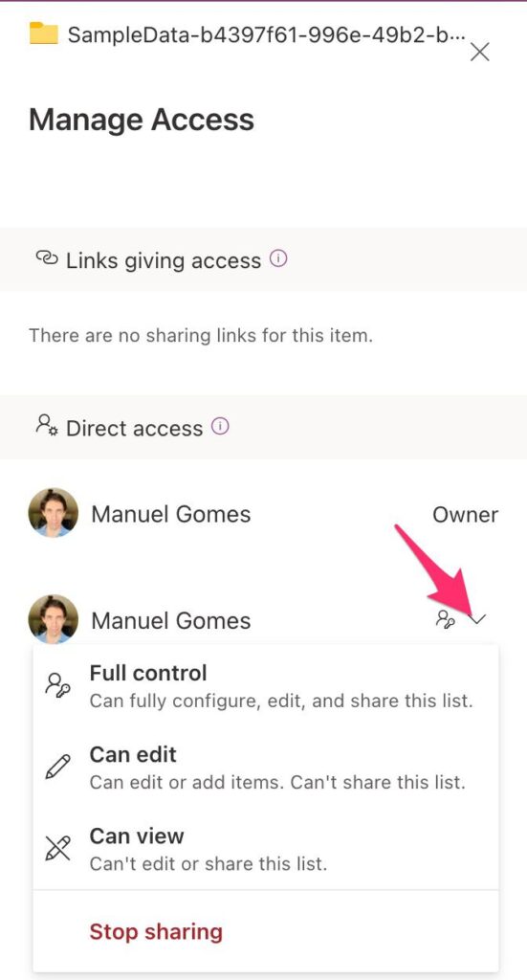Click the Direct access section header
Viewport: 527px width, 980px height.
point(264,428)
